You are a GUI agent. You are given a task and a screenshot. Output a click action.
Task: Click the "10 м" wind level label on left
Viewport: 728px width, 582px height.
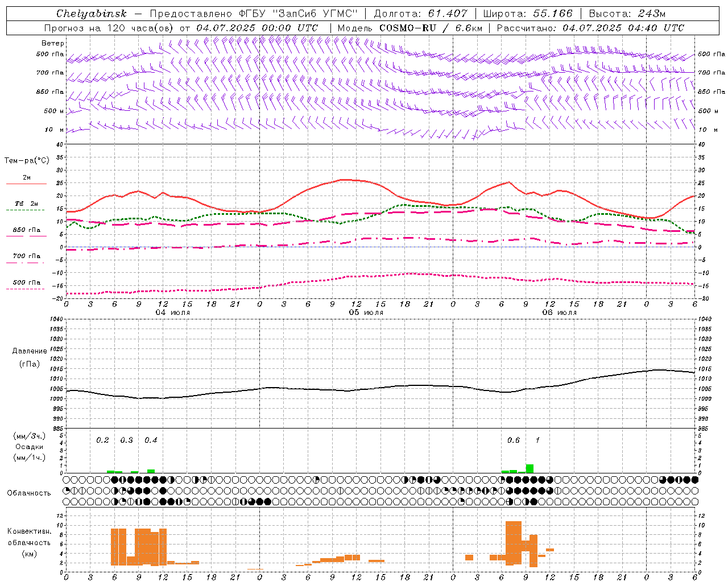55,130
